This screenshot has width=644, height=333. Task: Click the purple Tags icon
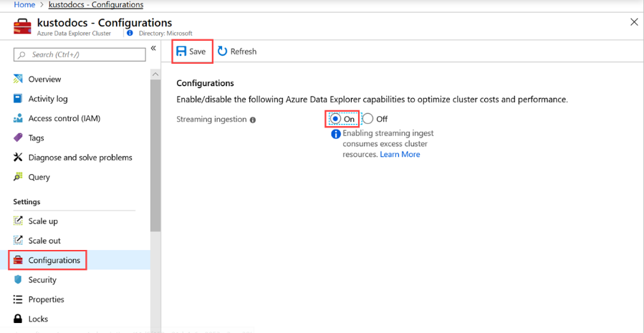[x=18, y=138]
